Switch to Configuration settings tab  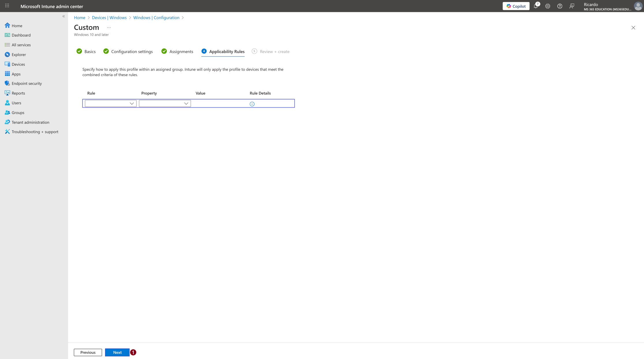[128, 51]
